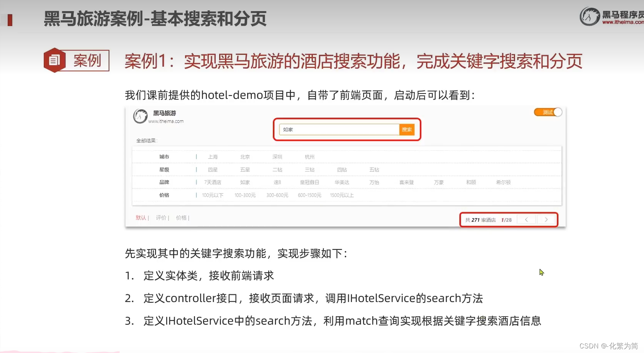Click the 黑马旅游 horse logo in hotel page
Viewport: 644px width, 353px height.
coord(140,116)
